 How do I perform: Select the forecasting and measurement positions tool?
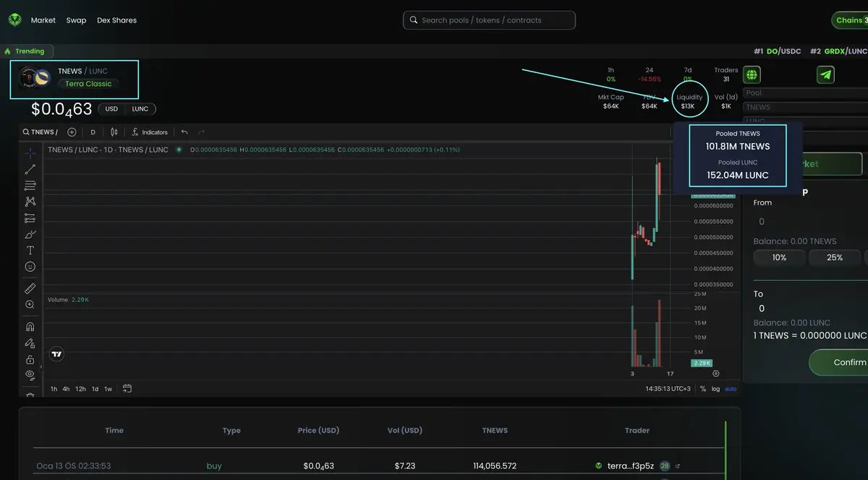30,218
